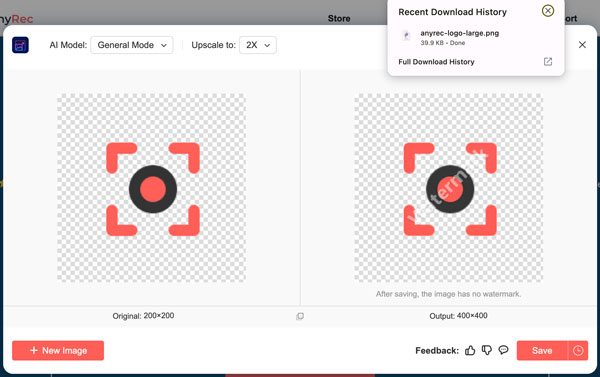Click the 'After saving, the image has no watermark' note

click(x=448, y=294)
